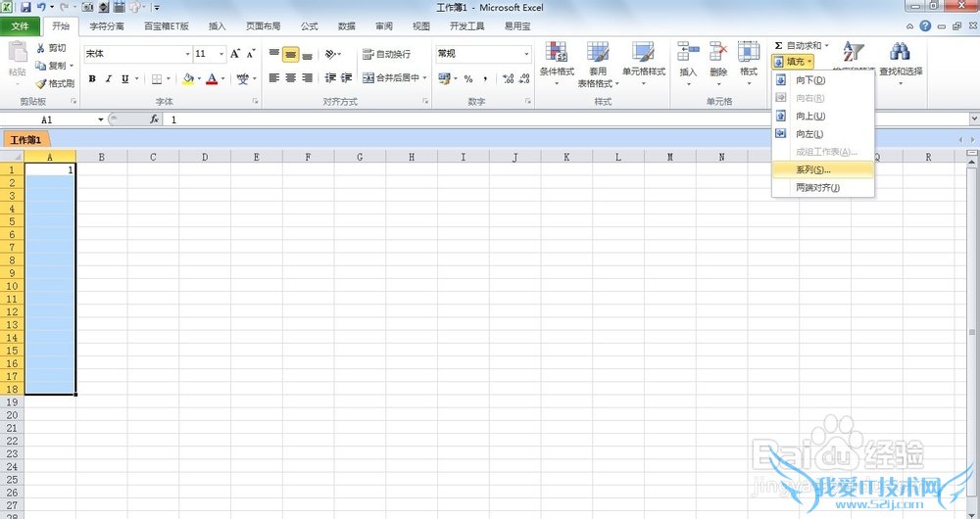980x519 pixels.
Task: Click the Copy (复制) button
Action: pos(51,66)
